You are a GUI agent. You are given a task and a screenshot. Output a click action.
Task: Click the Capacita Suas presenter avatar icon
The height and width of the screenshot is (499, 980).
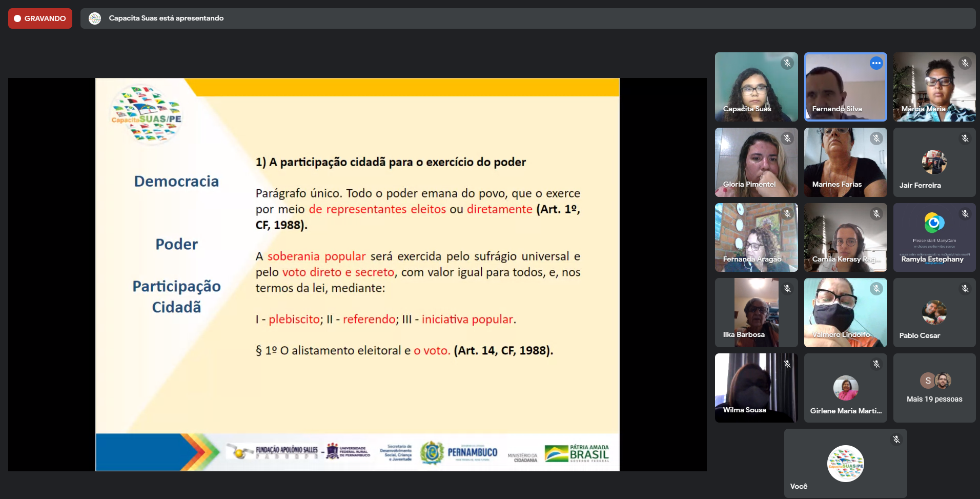pos(95,18)
